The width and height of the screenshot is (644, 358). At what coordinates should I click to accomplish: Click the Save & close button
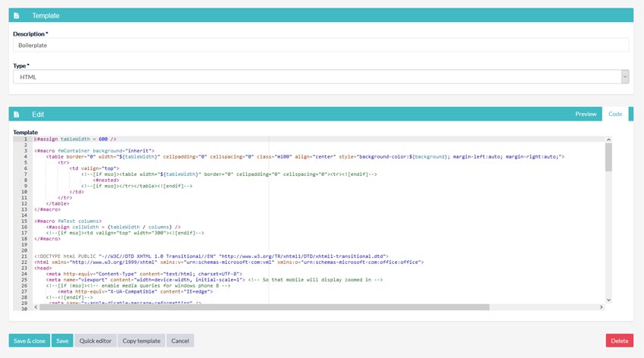point(29,341)
